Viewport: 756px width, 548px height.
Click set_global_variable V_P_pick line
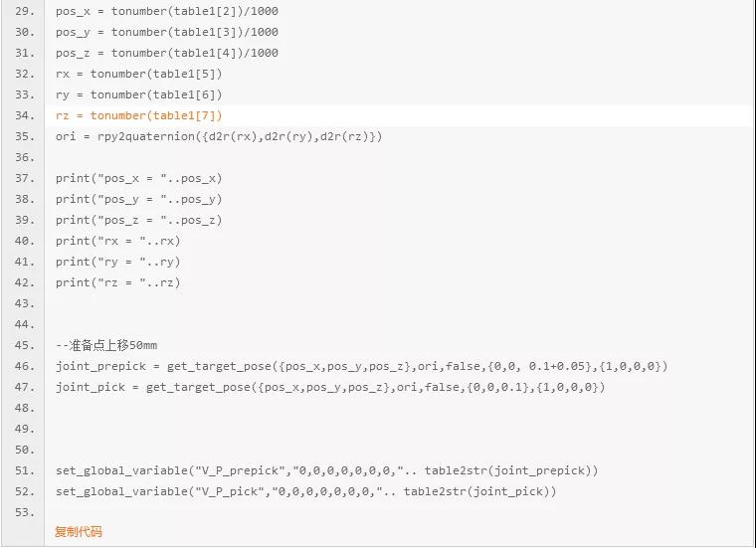point(306,491)
